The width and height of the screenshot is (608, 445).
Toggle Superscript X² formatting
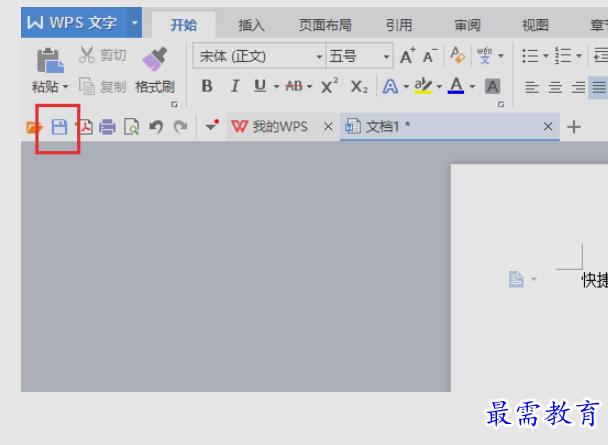[330, 86]
